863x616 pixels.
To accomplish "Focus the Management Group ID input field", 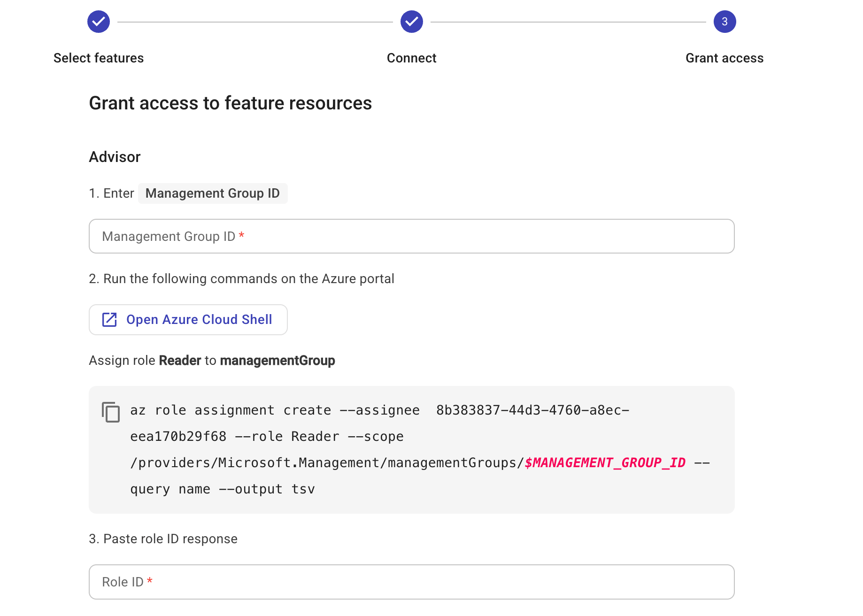I will tap(411, 236).
